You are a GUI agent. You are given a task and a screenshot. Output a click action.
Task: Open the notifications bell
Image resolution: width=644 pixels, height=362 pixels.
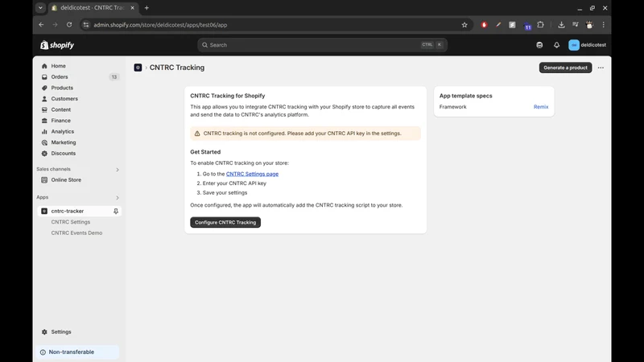point(556,45)
